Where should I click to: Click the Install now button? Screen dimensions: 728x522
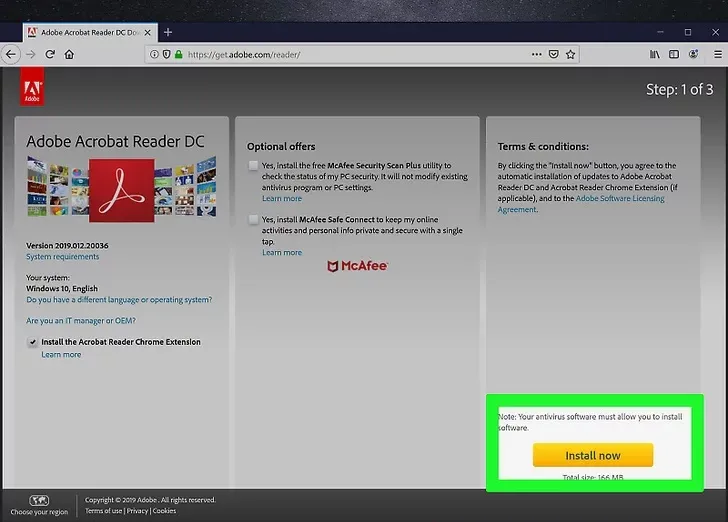(593, 455)
